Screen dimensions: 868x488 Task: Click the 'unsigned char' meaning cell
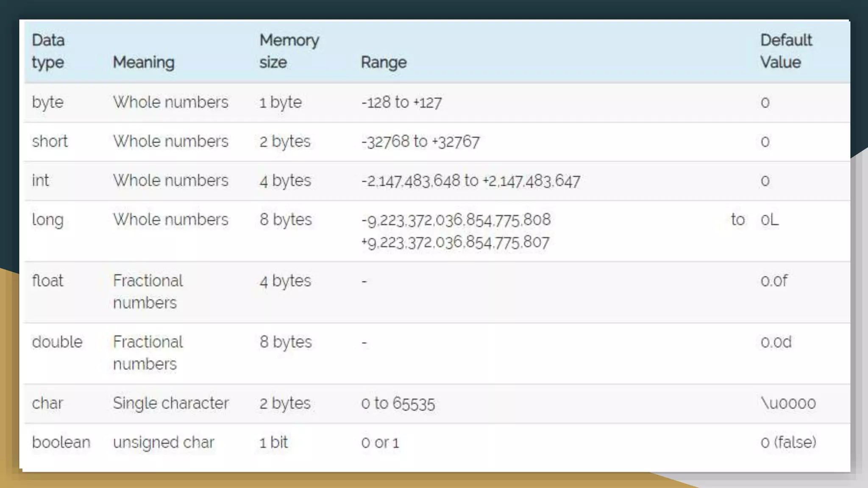click(164, 442)
